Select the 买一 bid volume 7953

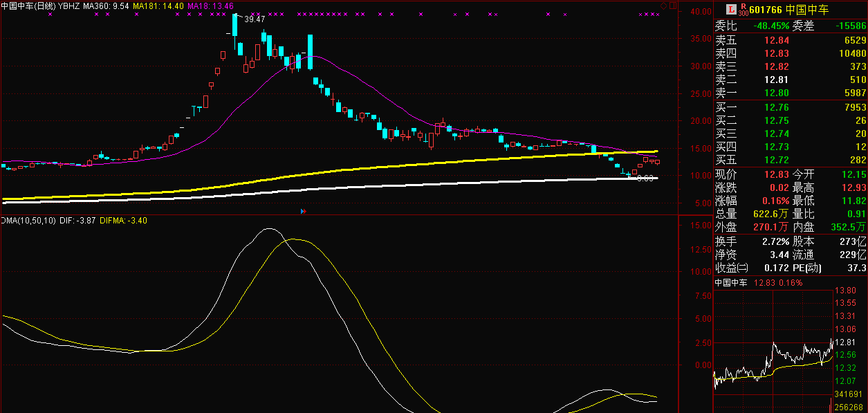click(x=855, y=107)
